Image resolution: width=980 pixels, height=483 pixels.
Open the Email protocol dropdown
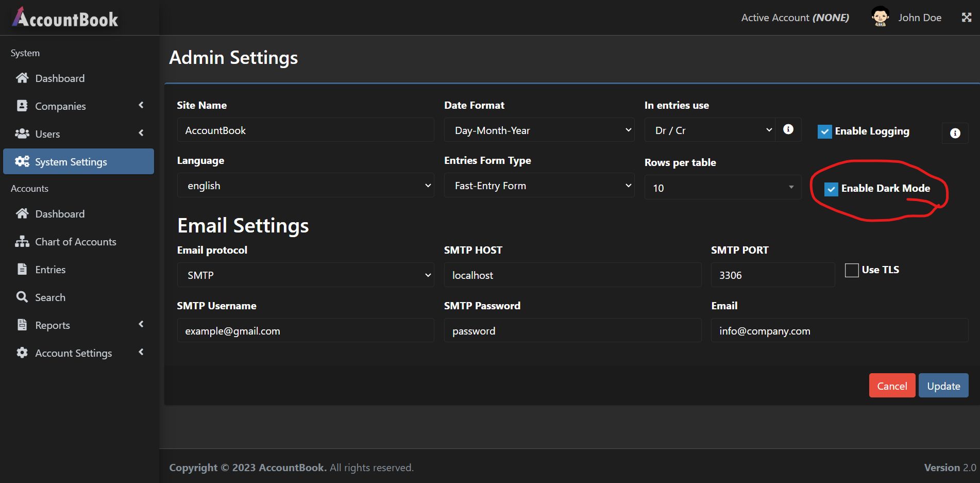305,275
